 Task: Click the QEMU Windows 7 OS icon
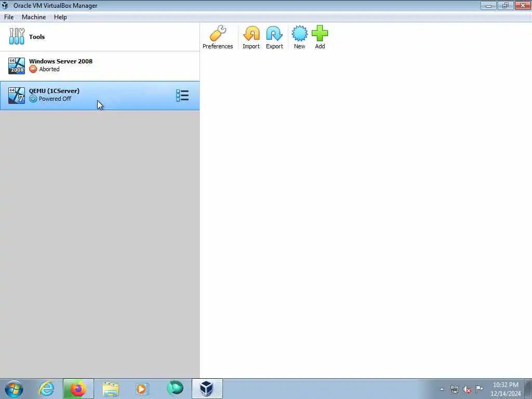pyautogui.click(x=17, y=96)
